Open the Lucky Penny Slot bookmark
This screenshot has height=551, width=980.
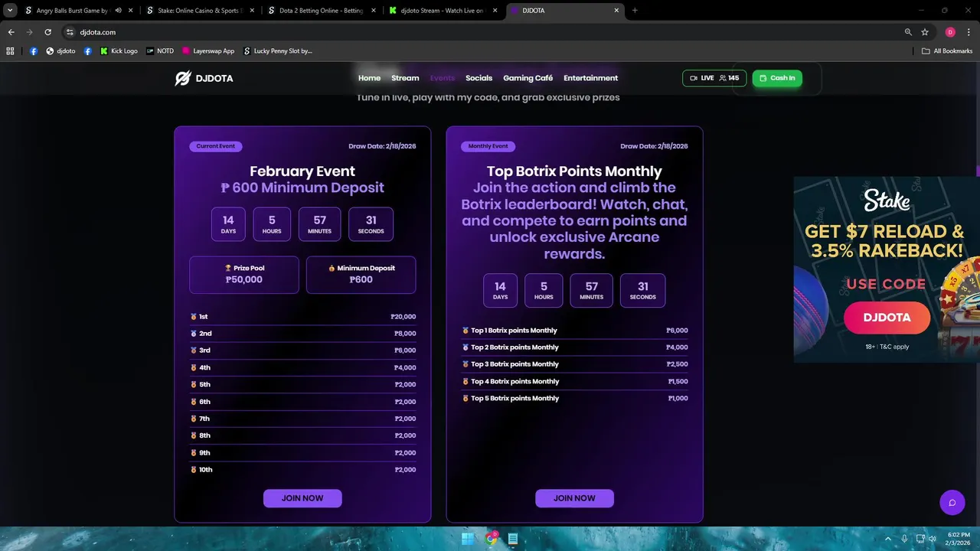(278, 51)
